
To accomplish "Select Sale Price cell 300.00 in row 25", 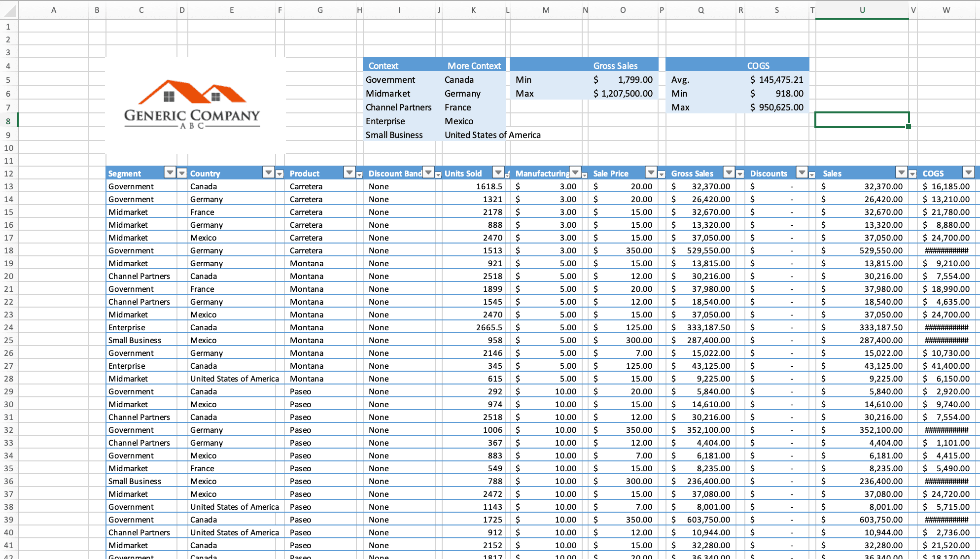I will [x=623, y=340].
